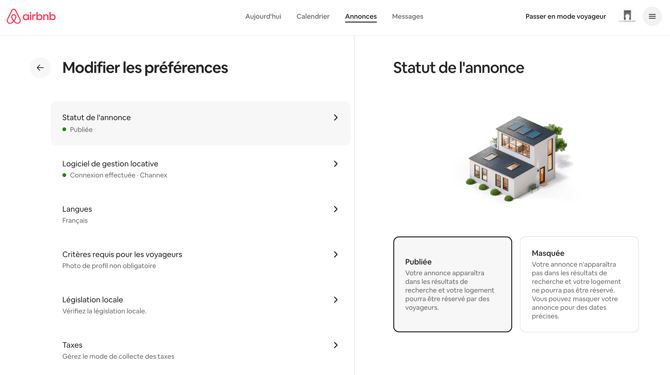
Task: Select the Publiée status option
Action: (x=453, y=284)
